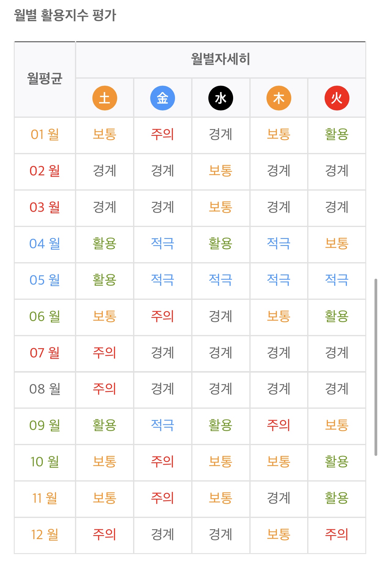Select the 월평균 column header
380x588 pixels.
pos(45,79)
